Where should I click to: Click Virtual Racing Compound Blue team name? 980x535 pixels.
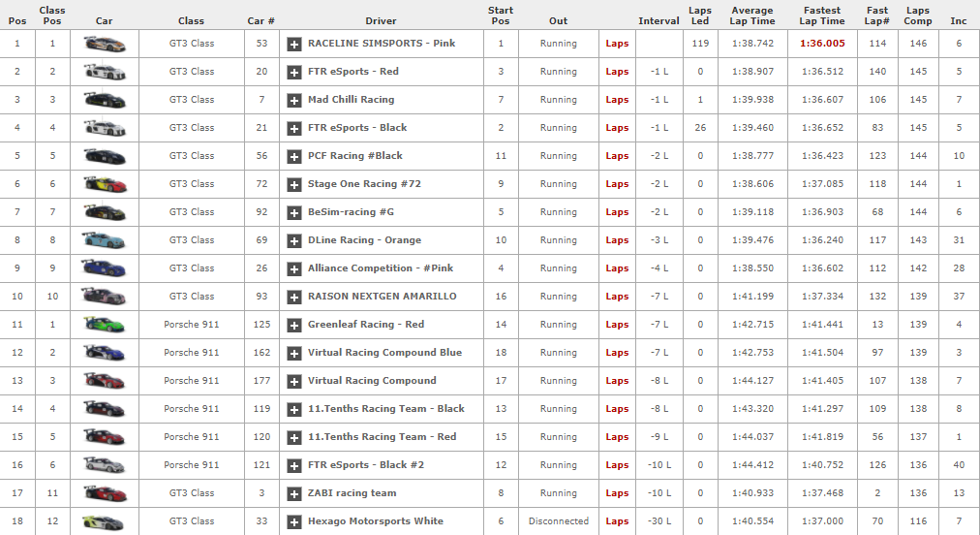click(x=384, y=353)
